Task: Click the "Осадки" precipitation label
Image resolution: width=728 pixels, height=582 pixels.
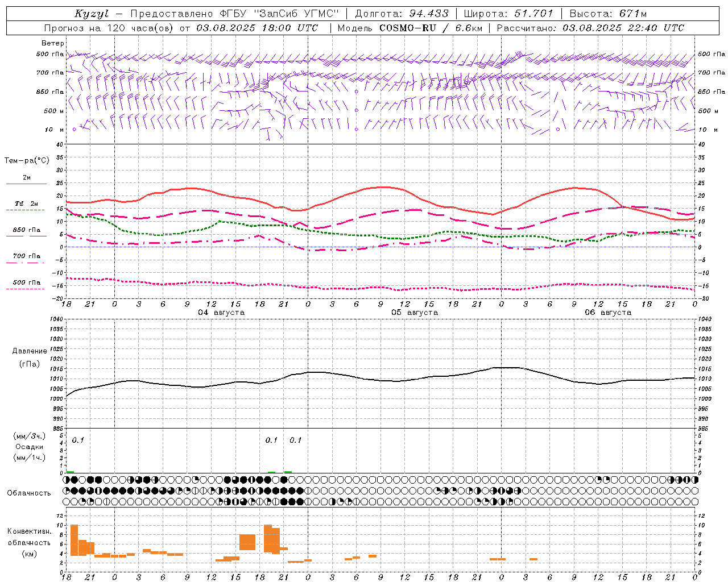Action: (x=29, y=447)
